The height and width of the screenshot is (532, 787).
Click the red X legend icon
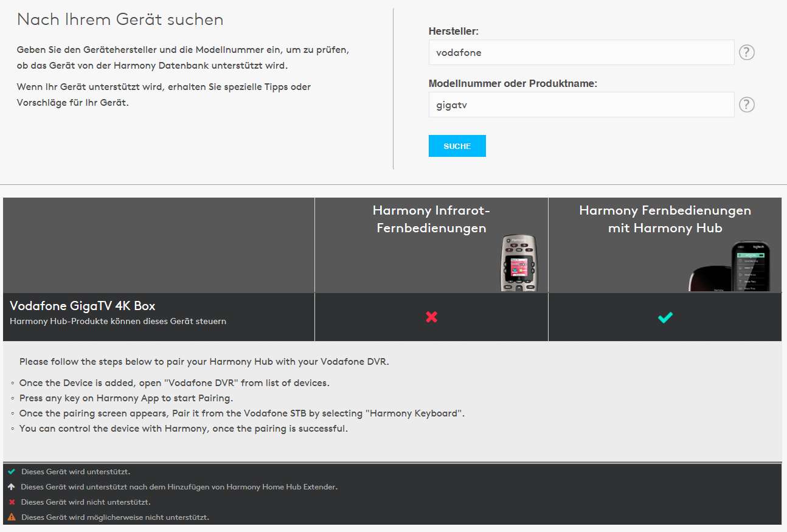[x=12, y=502]
